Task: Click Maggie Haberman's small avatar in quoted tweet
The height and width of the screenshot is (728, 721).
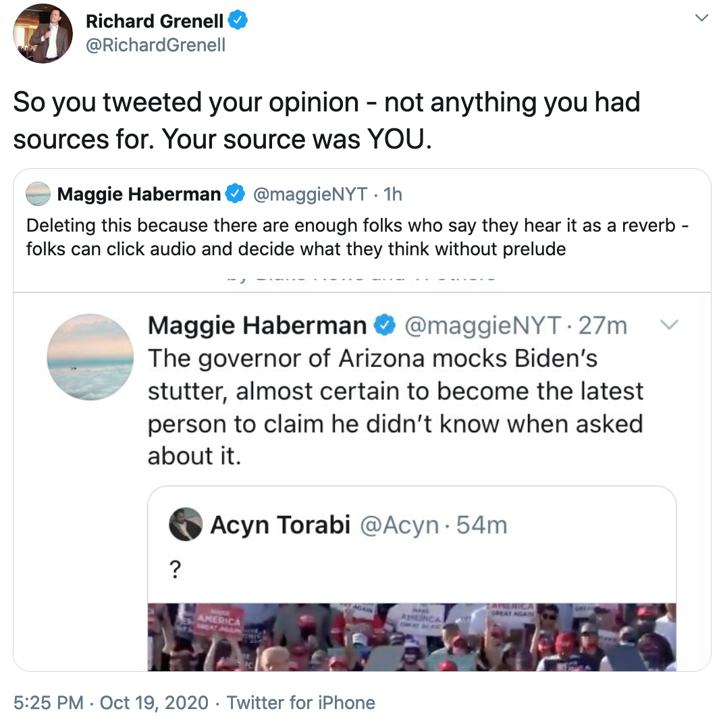Action: (x=38, y=194)
